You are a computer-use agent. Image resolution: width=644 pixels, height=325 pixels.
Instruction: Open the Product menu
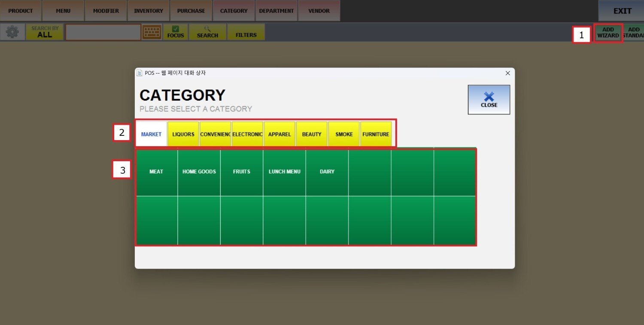click(x=21, y=11)
